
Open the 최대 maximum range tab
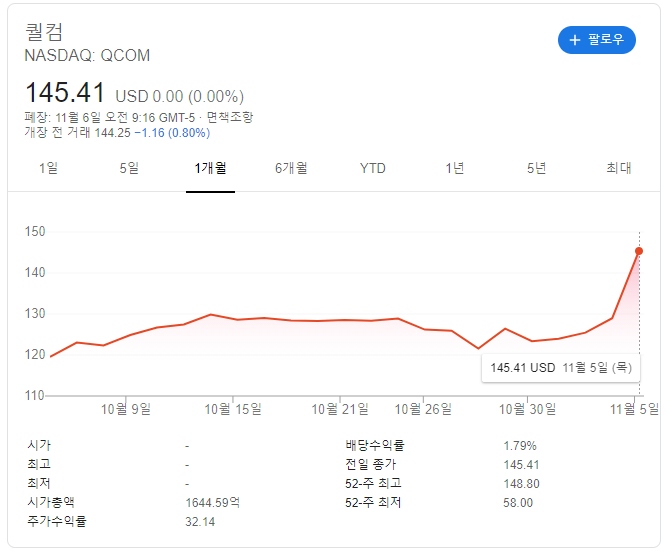(619, 168)
